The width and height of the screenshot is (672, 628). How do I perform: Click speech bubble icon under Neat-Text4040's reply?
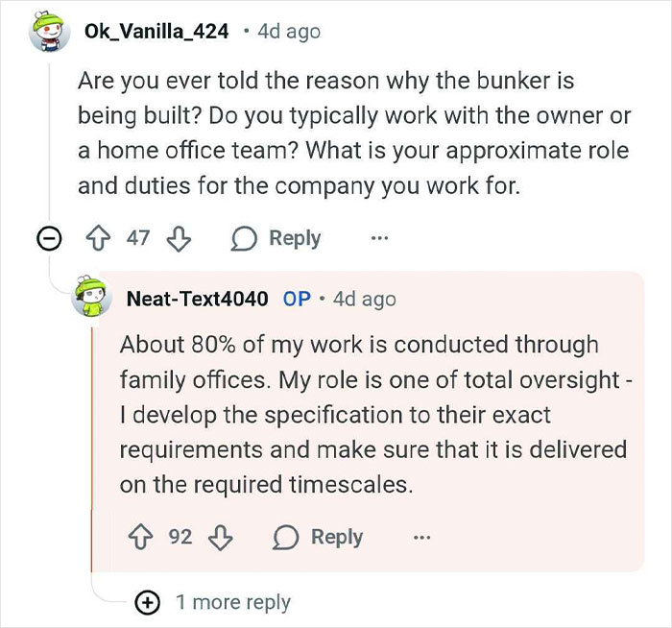tap(286, 537)
